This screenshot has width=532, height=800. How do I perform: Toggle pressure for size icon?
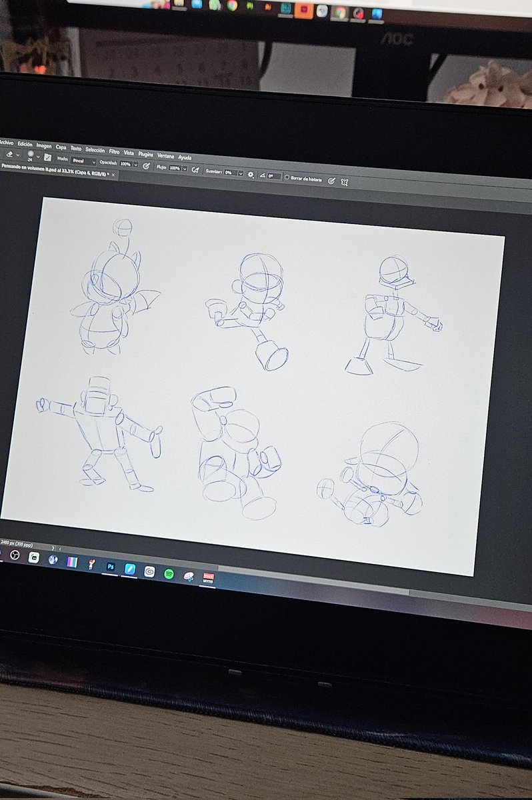331,181
